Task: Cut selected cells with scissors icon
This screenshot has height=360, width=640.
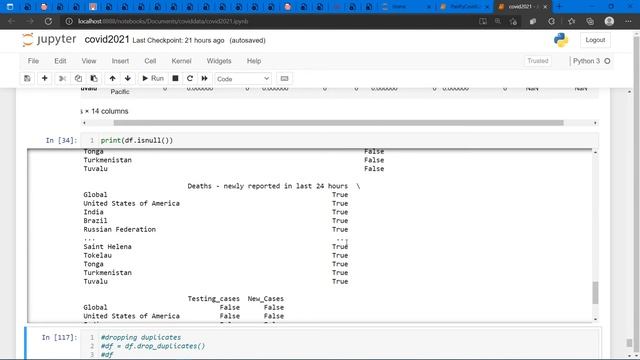Action: click(x=62, y=78)
